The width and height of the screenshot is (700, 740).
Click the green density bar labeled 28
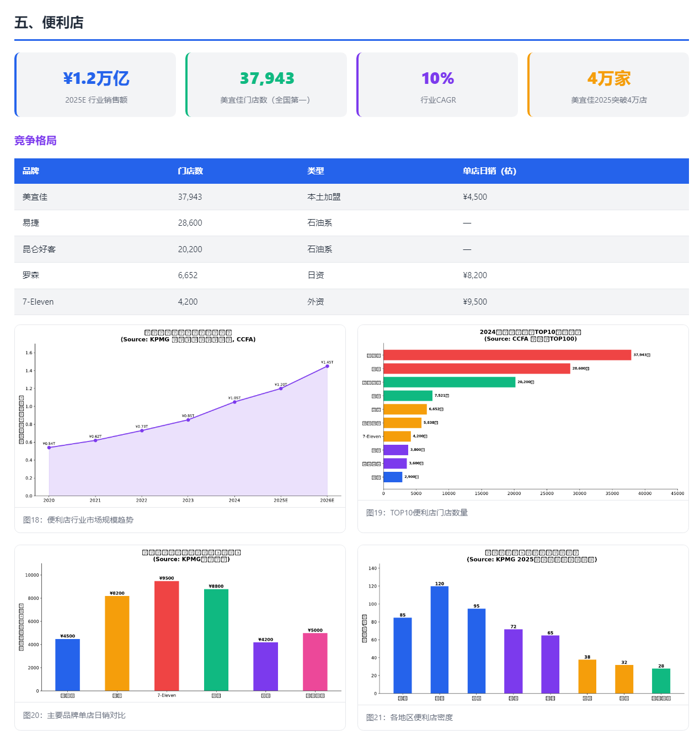(x=661, y=681)
